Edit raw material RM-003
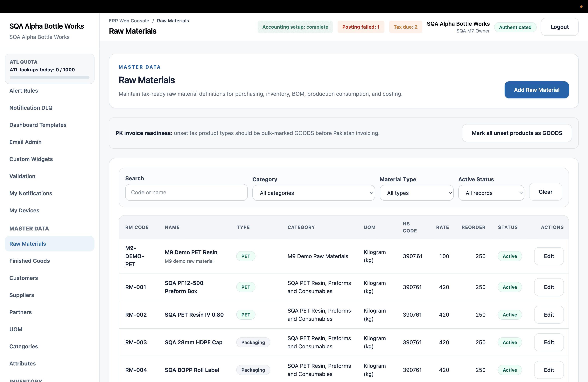This screenshot has width=588, height=382. [549, 342]
